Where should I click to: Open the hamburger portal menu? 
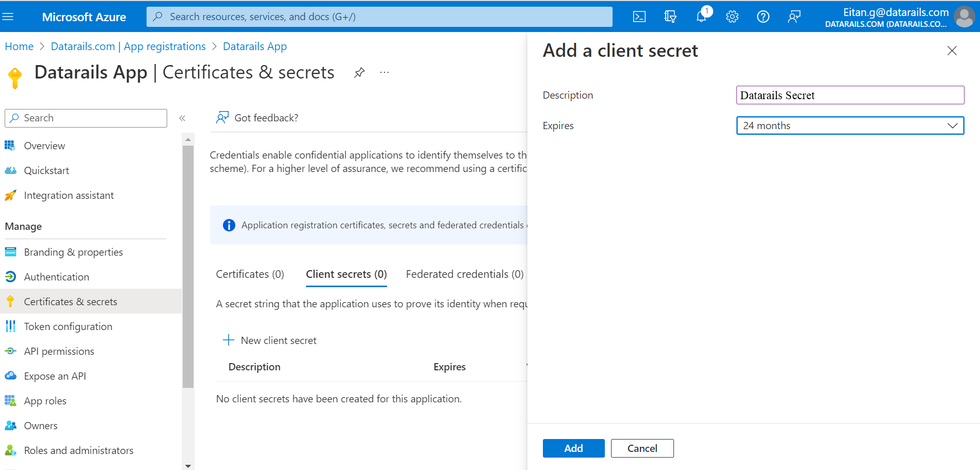click(x=8, y=17)
